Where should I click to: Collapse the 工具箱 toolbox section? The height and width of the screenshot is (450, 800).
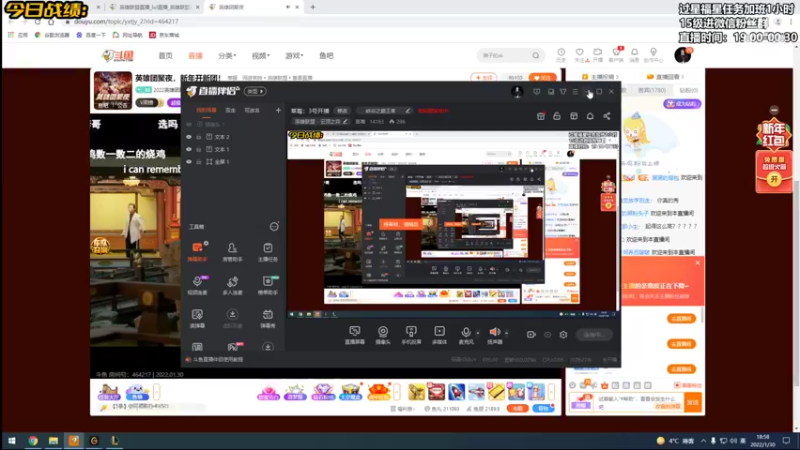click(274, 227)
